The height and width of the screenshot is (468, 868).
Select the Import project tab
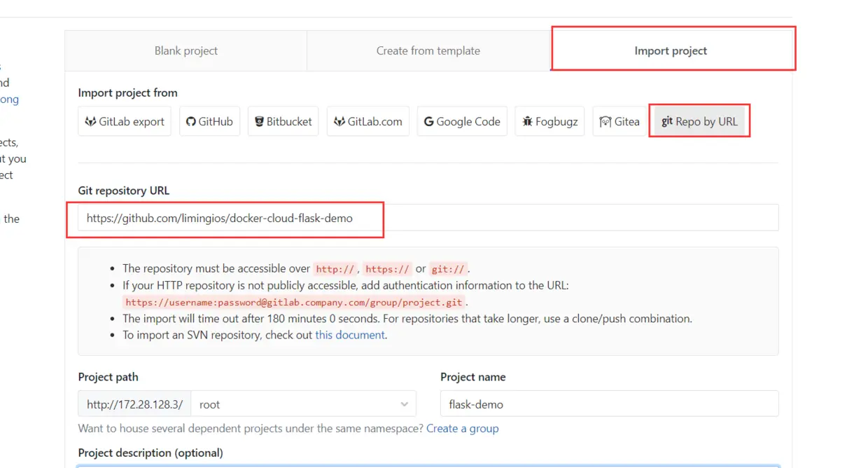coord(671,50)
